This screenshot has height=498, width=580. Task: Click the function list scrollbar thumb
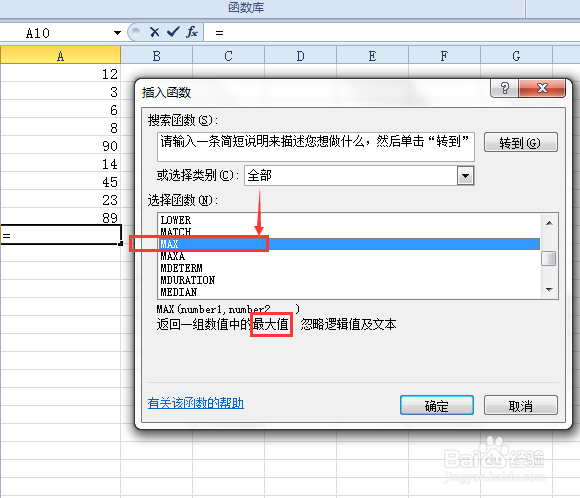(x=549, y=258)
